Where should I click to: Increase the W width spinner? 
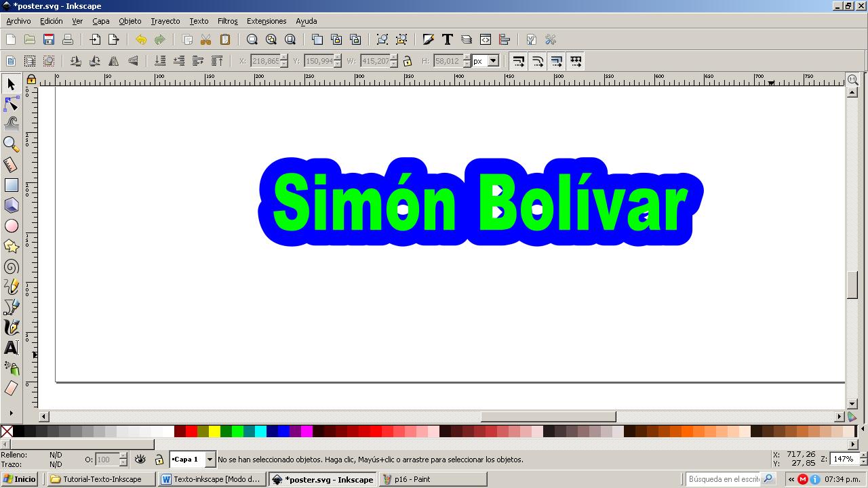point(394,58)
